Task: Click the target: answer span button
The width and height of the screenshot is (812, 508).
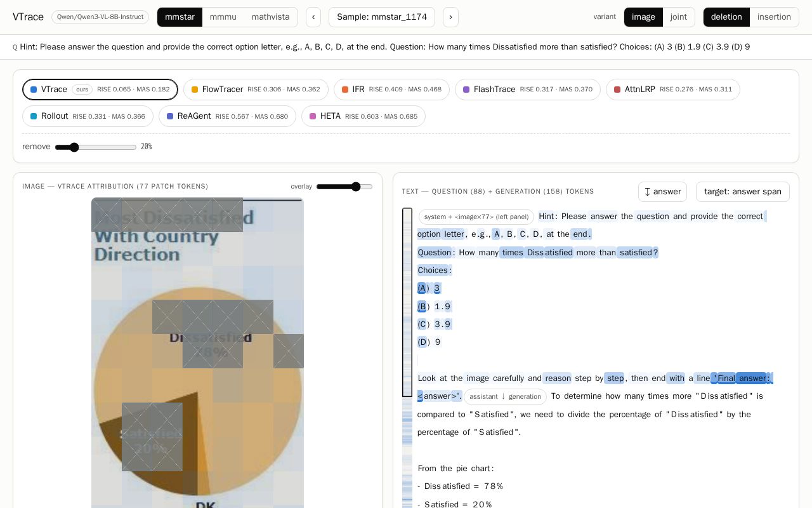Action: [x=743, y=192]
